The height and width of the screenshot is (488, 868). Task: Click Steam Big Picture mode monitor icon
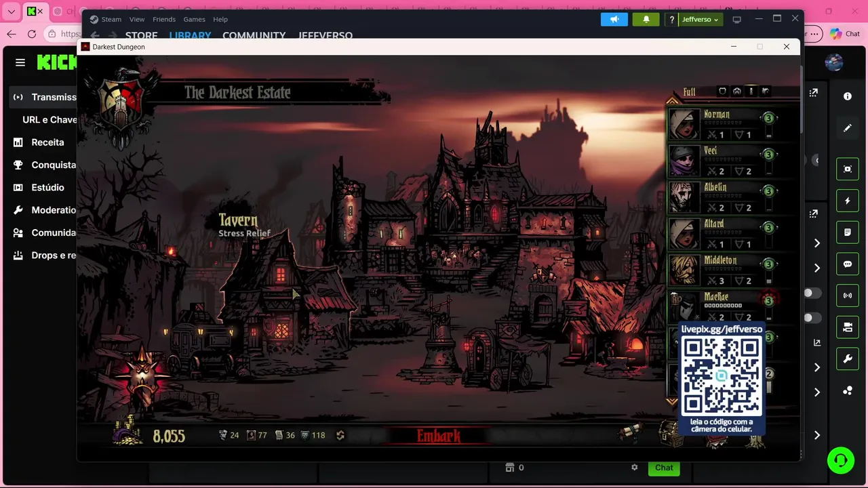pyautogui.click(x=737, y=20)
